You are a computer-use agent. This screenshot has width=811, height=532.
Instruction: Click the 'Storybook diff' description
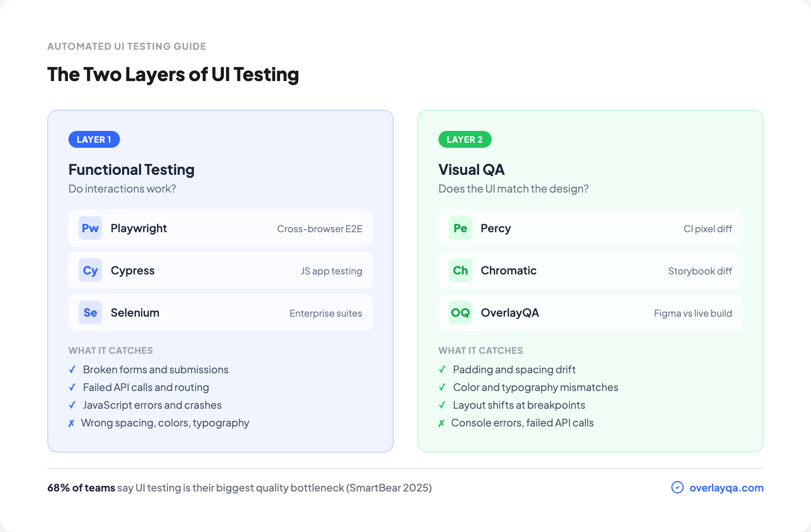[700, 271]
